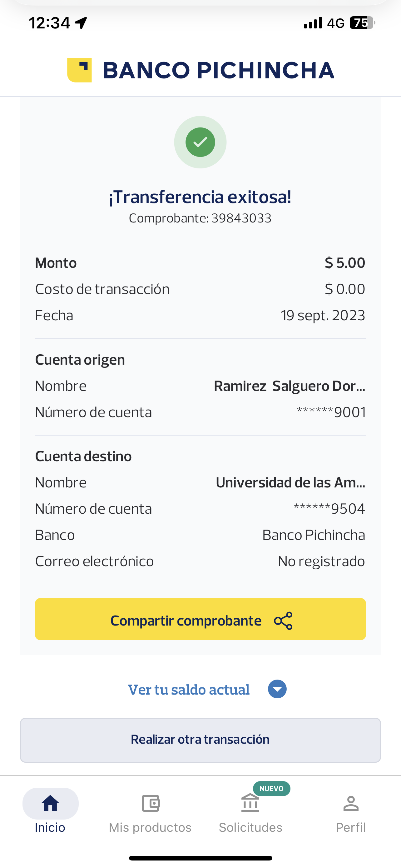The width and height of the screenshot is (401, 868).
Task: Expand balance with the blue down arrow
Action: click(x=277, y=689)
